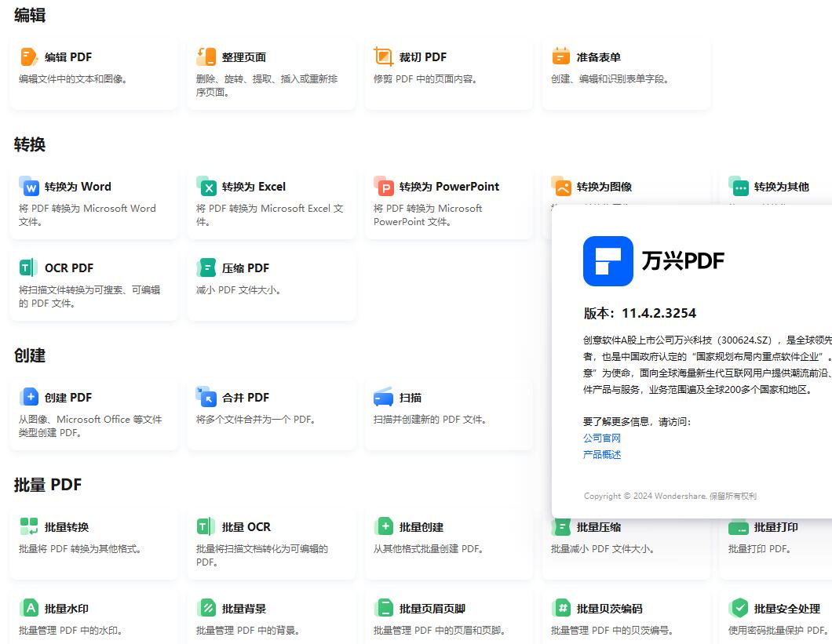Click the 批量贝茨编码 icon
This screenshot has height=644, width=832.
pos(561,608)
